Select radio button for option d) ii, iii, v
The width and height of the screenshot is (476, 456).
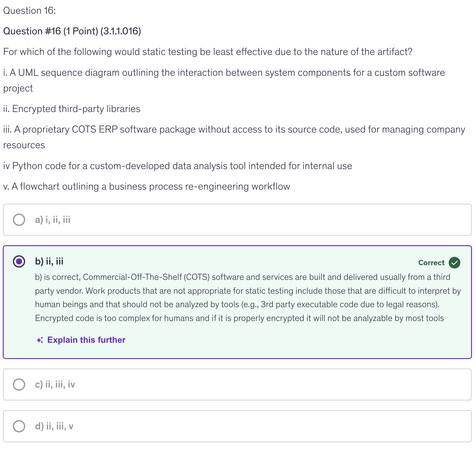coord(19,426)
